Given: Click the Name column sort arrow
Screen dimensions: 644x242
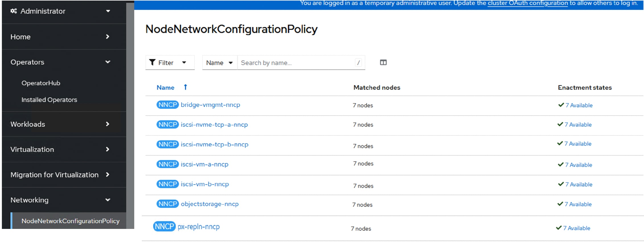Looking at the screenshot, I should 185,87.
